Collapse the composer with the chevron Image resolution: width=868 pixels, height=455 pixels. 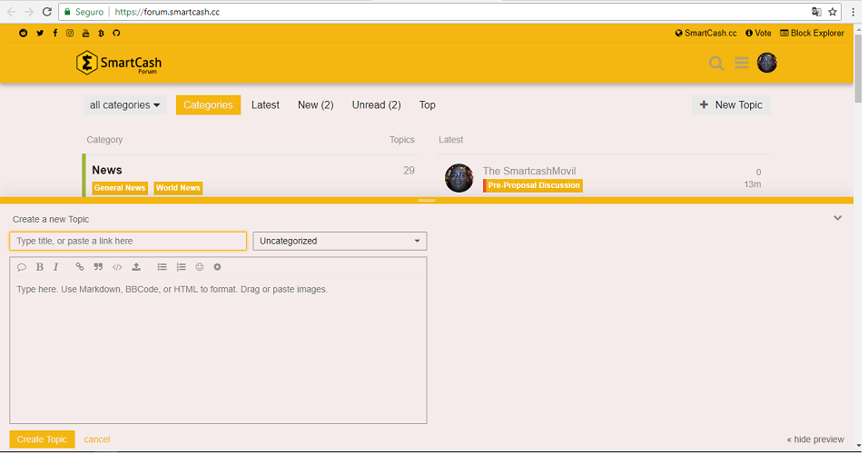pos(837,218)
